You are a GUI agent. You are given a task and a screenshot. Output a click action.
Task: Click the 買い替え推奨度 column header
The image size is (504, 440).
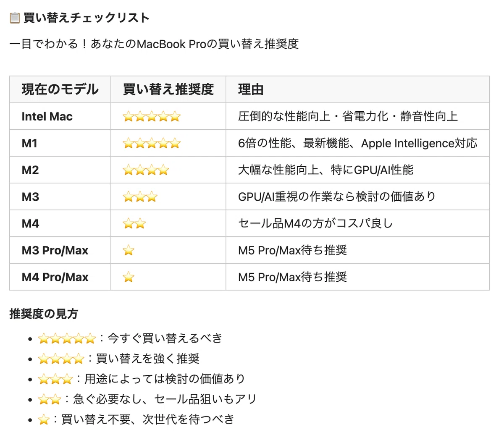(168, 89)
